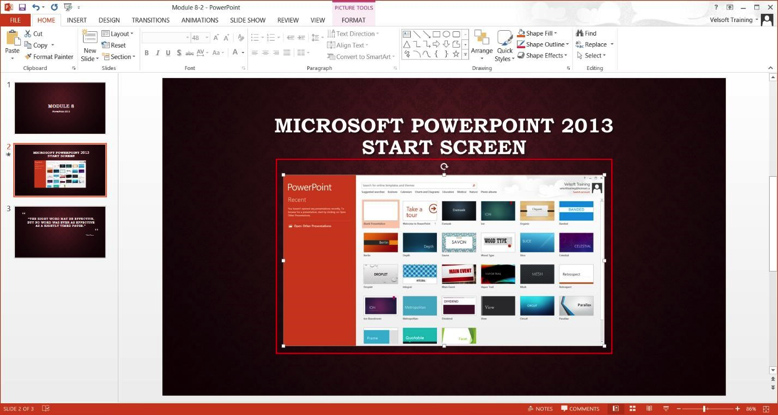Switch to Picture Tools Format tab
This screenshot has width=778, height=415.
click(x=353, y=20)
